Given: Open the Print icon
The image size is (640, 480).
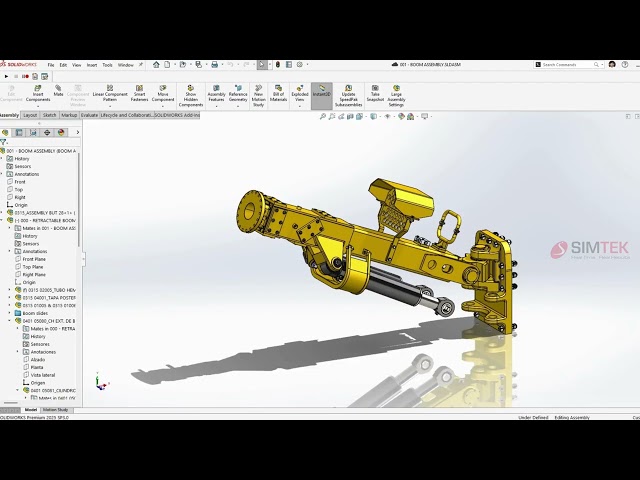Looking at the screenshot, I should pyautogui.click(x=214, y=64).
